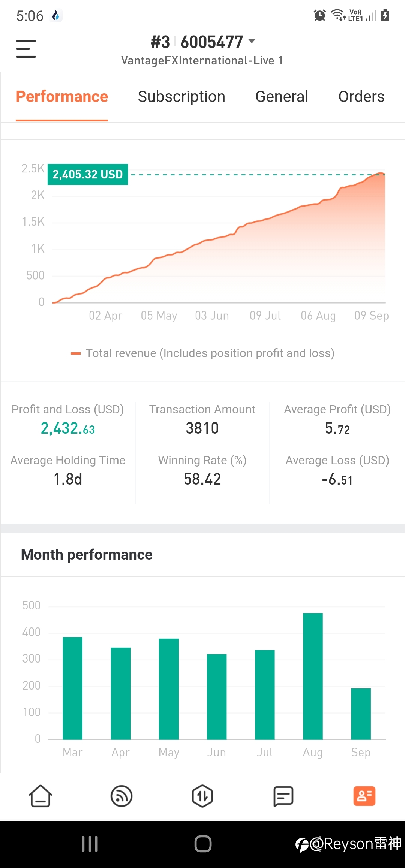The image size is (405, 868).
Task: Tap the Home icon in bottom bar
Action: (40, 796)
